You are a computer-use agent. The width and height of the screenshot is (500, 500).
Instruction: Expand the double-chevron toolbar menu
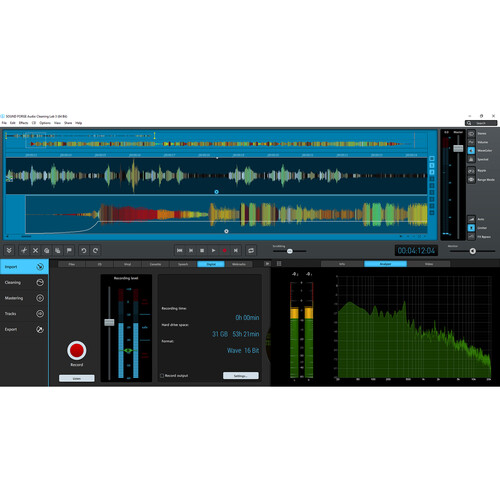(x=9, y=250)
